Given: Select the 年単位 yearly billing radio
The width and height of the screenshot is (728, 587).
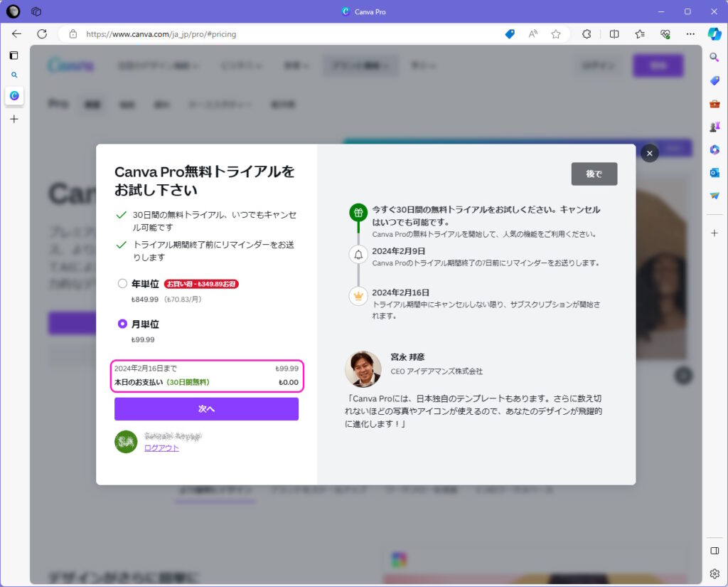Looking at the screenshot, I should (122, 283).
